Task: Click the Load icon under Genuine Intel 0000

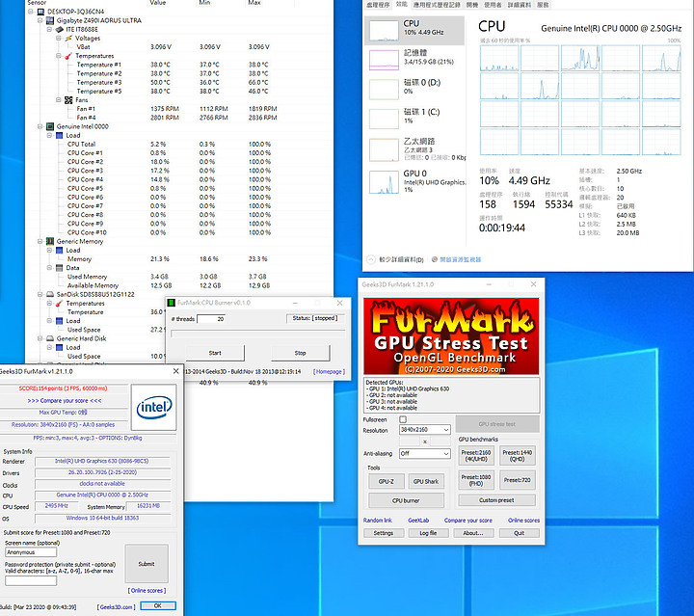Action: click(60, 135)
